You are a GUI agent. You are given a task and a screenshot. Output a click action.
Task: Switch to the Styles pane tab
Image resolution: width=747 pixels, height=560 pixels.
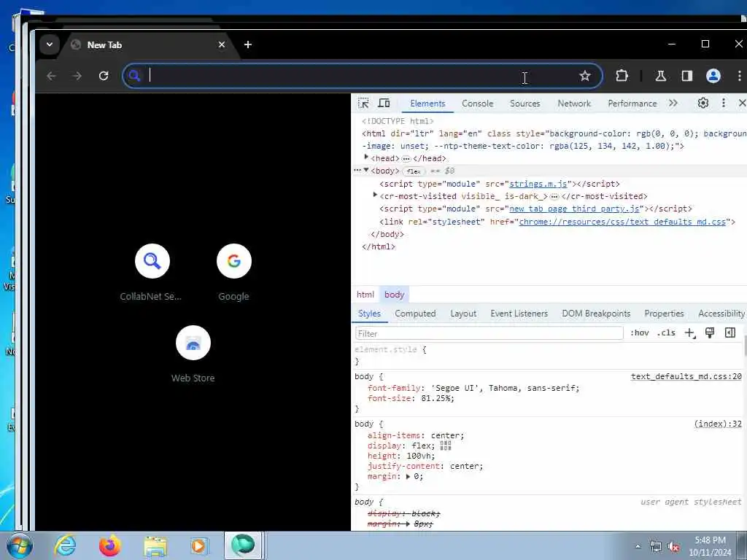[369, 314]
